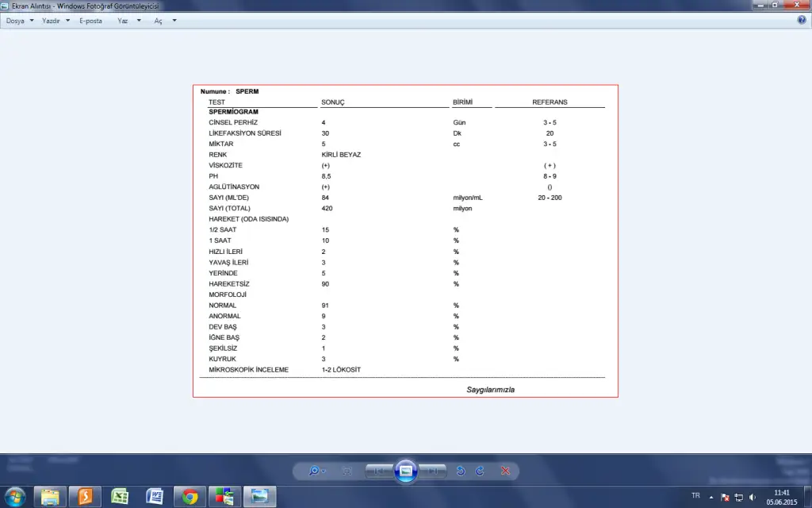Open the Windows Start menu

click(x=14, y=497)
